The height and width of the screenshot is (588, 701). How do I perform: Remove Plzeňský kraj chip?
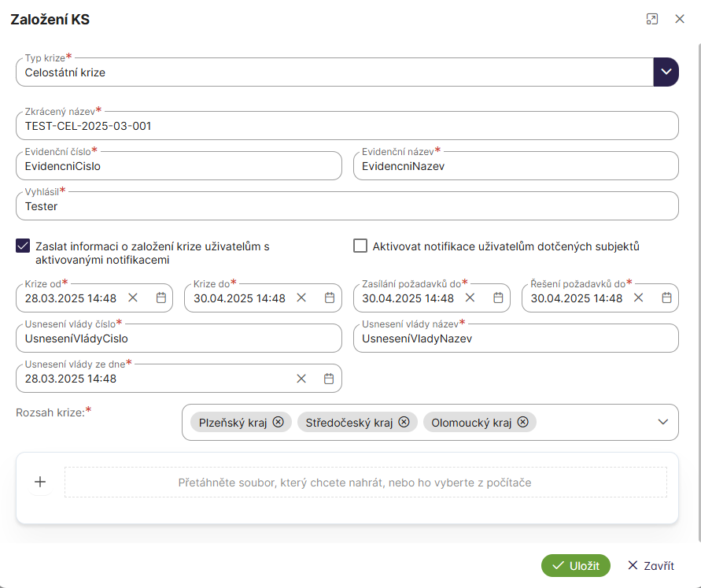279,422
